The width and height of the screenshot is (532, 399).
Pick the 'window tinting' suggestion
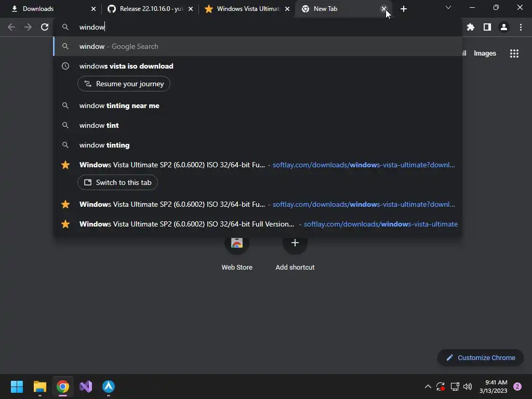pos(258,145)
